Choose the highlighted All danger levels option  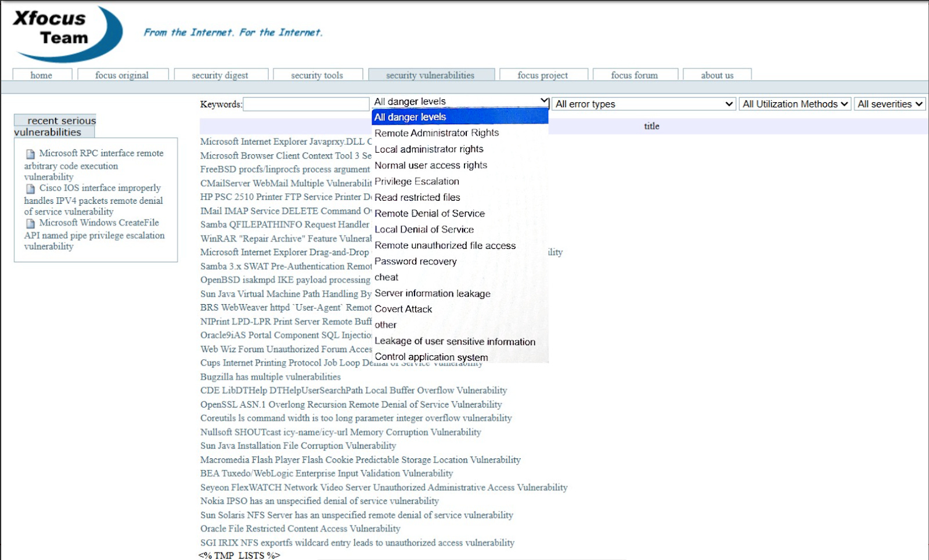point(460,117)
